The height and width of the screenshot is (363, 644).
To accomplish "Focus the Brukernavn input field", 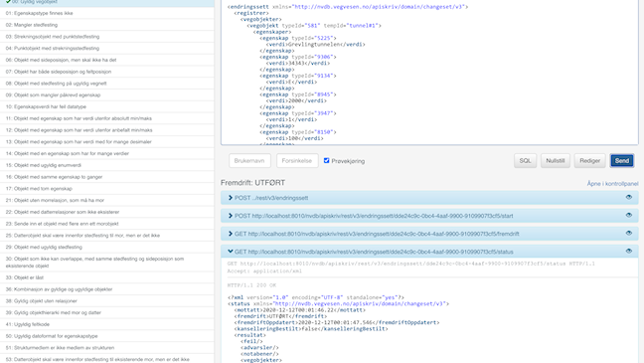I will pos(249,161).
